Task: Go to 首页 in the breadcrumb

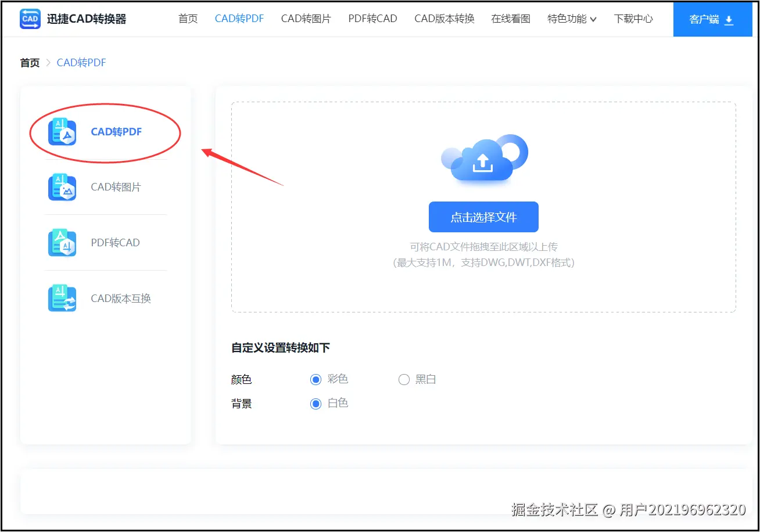Action: 30,63
